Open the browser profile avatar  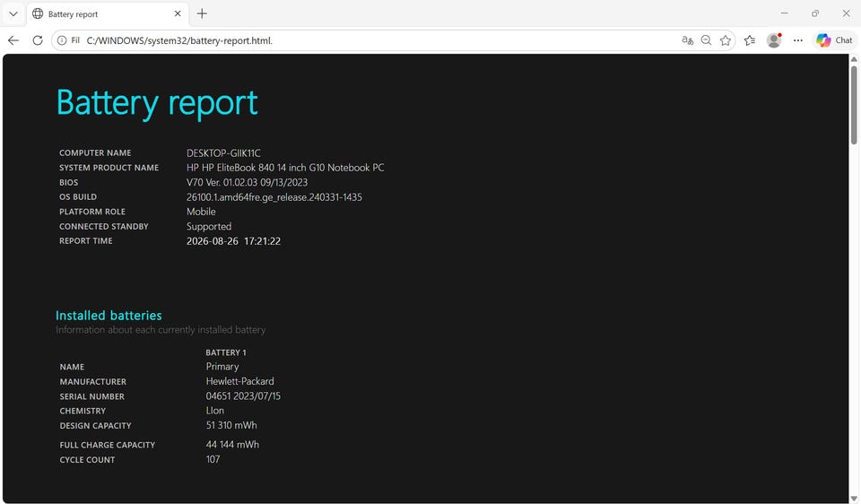pyautogui.click(x=774, y=40)
